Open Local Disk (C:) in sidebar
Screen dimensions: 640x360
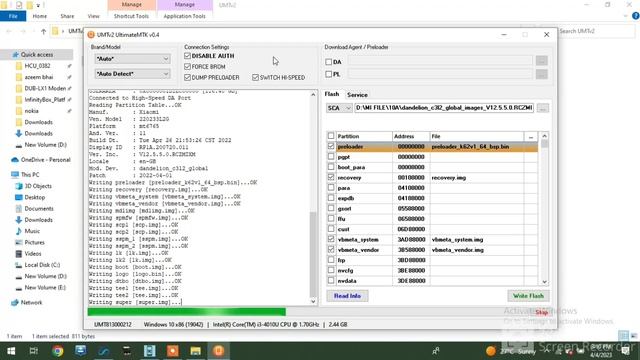[x=42, y=265]
